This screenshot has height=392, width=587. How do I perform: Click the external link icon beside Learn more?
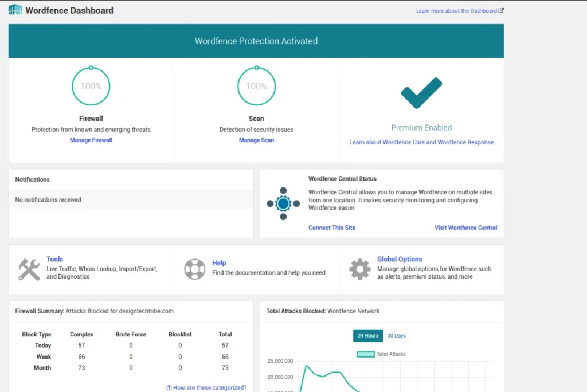tap(501, 10)
